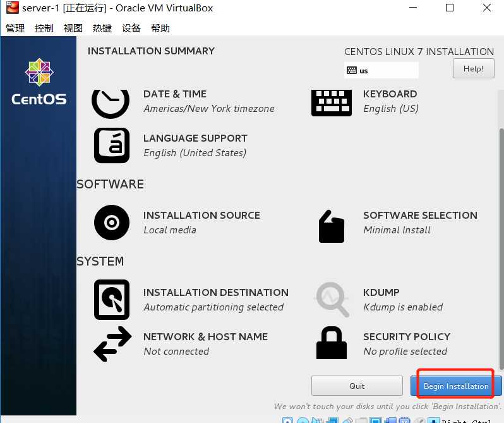The height and width of the screenshot is (423, 504).
Task: Click the Installation Source disc icon
Action: (112, 223)
